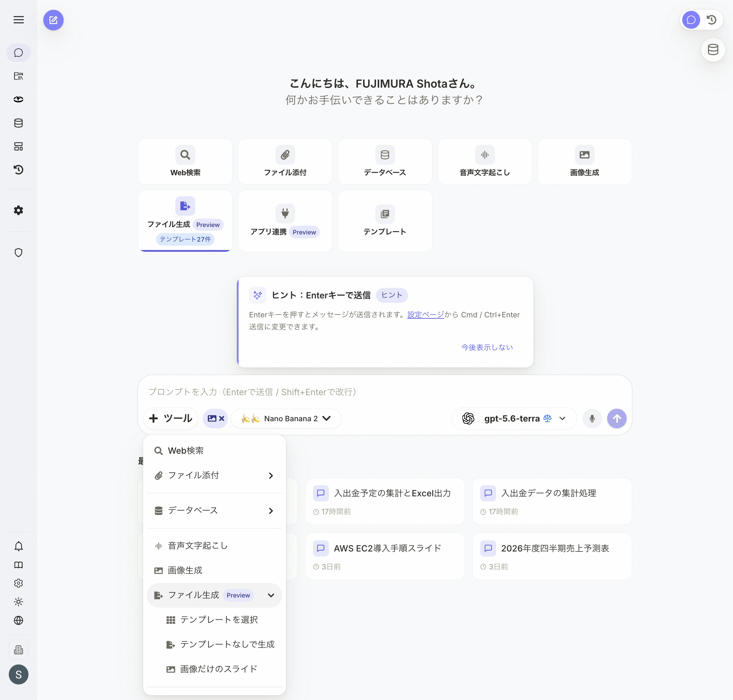Collapse ファイル生成 Preview menu section

point(214,595)
